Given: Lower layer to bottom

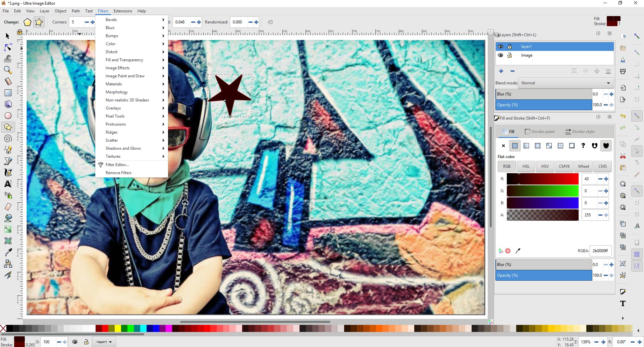Looking at the screenshot, I should [608, 71].
